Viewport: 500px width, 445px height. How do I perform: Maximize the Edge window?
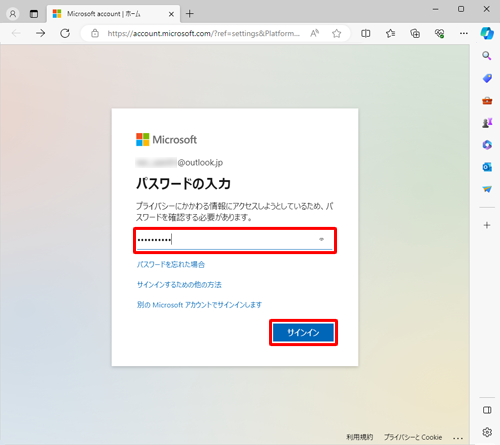(x=461, y=9)
